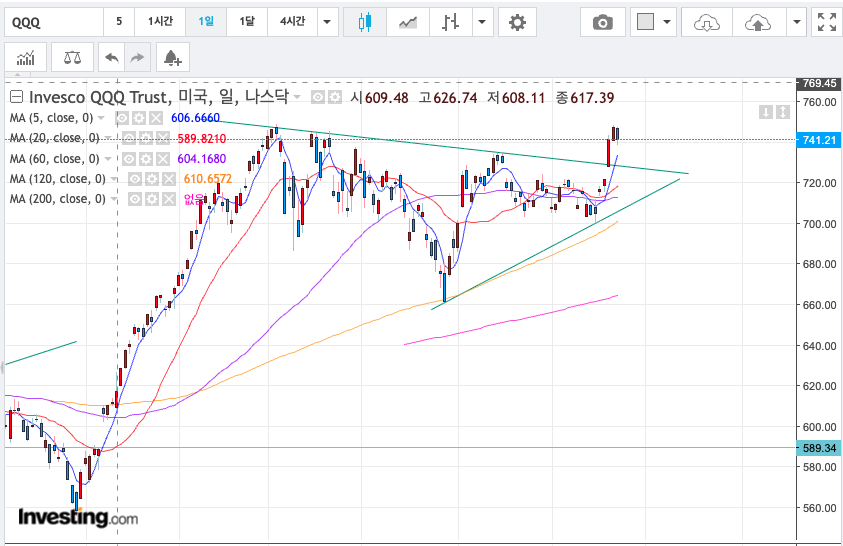Remove the MA (120, close, 0) indicator
The image size is (843, 546).
[x=169, y=179]
